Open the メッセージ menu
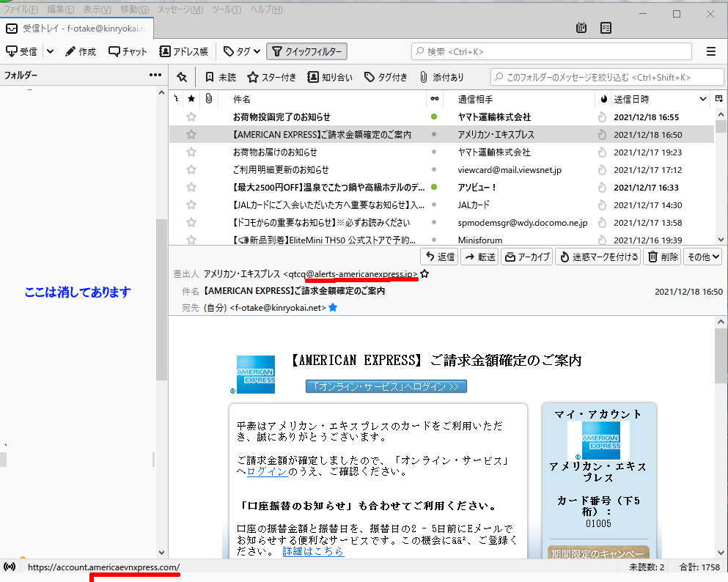Screen dimensions: 728x582 180,10
